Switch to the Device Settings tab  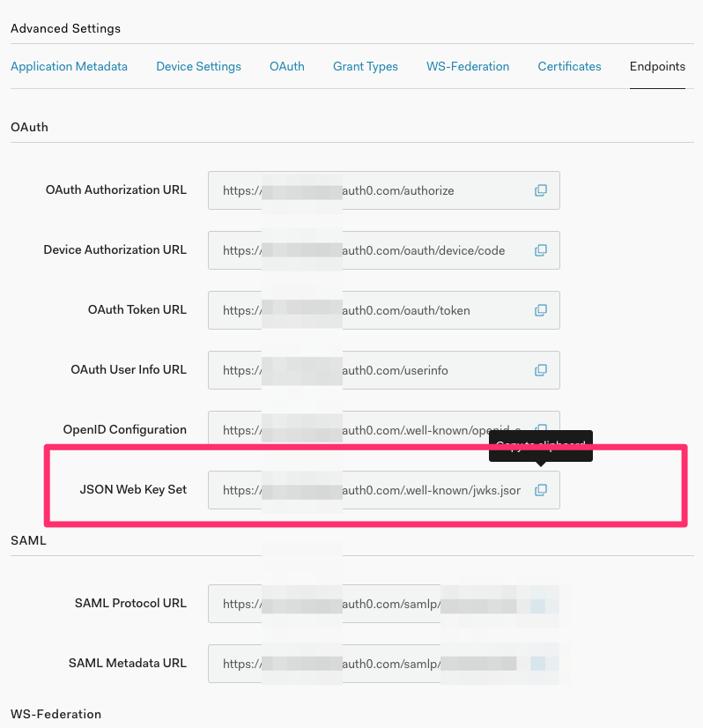pos(198,66)
